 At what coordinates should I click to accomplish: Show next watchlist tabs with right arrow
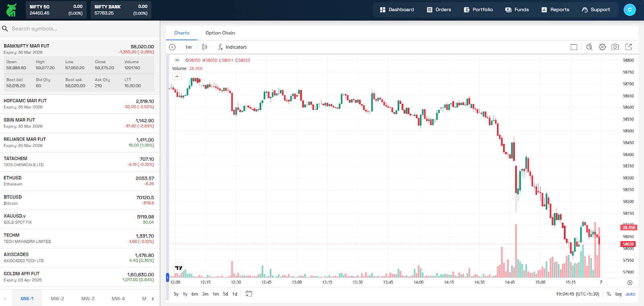153,299
